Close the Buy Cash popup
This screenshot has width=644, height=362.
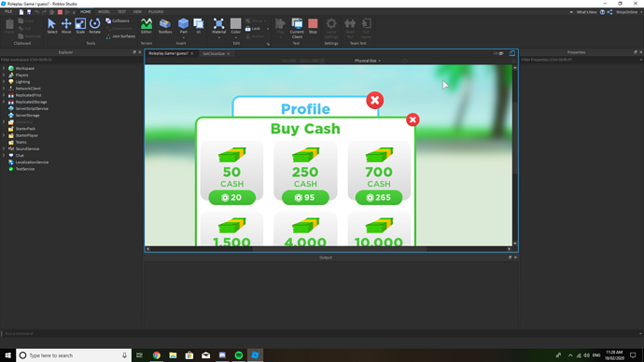413,119
